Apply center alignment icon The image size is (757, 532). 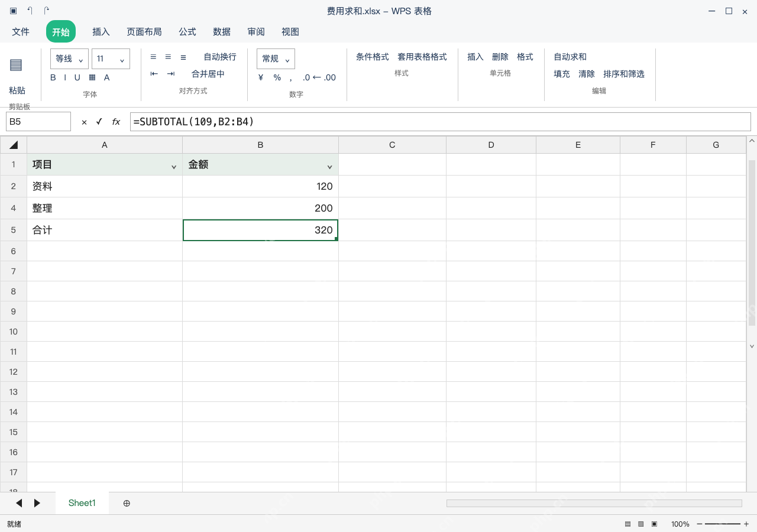[168, 57]
